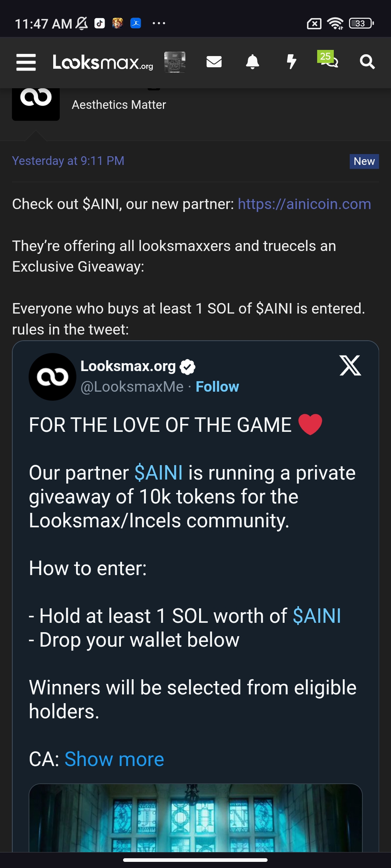The image size is (391, 868).
Task: Open the user avatar account menu
Action: [x=175, y=62]
